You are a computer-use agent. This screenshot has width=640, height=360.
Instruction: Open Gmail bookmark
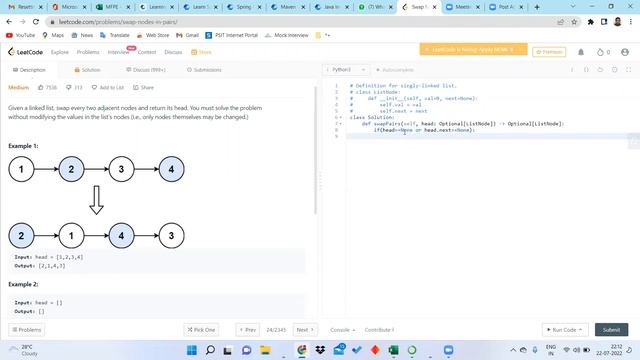187,36
